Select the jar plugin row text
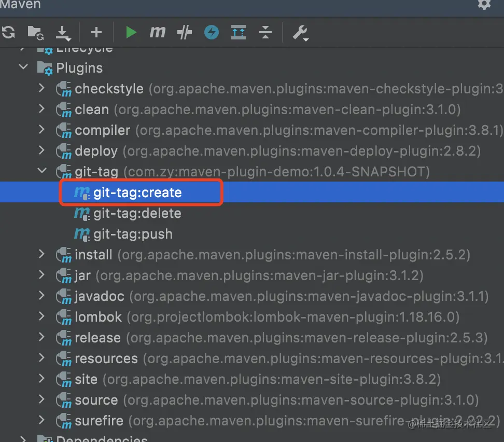 [249, 275]
